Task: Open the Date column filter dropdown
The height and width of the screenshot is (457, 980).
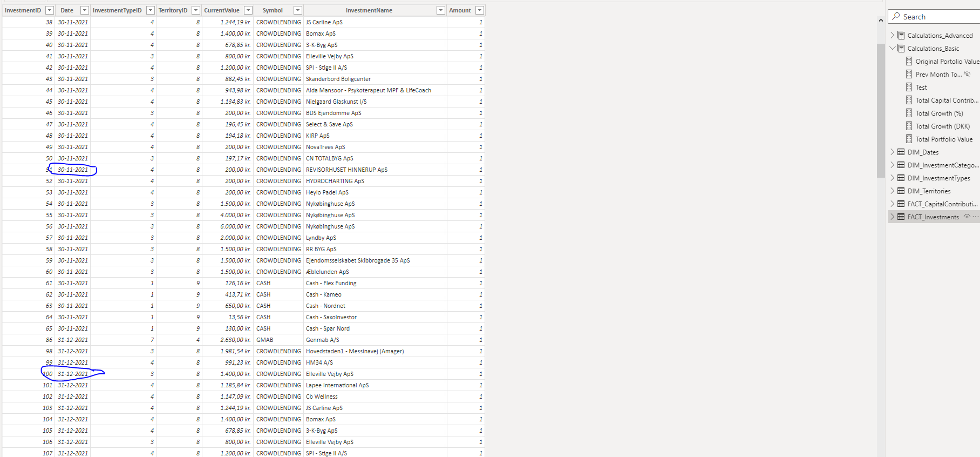Action: click(x=85, y=10)
